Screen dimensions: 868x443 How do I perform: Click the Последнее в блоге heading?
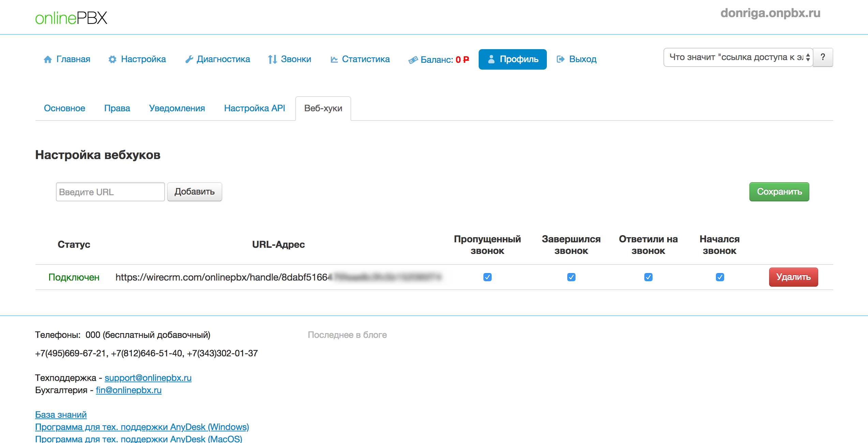point(347,335)
